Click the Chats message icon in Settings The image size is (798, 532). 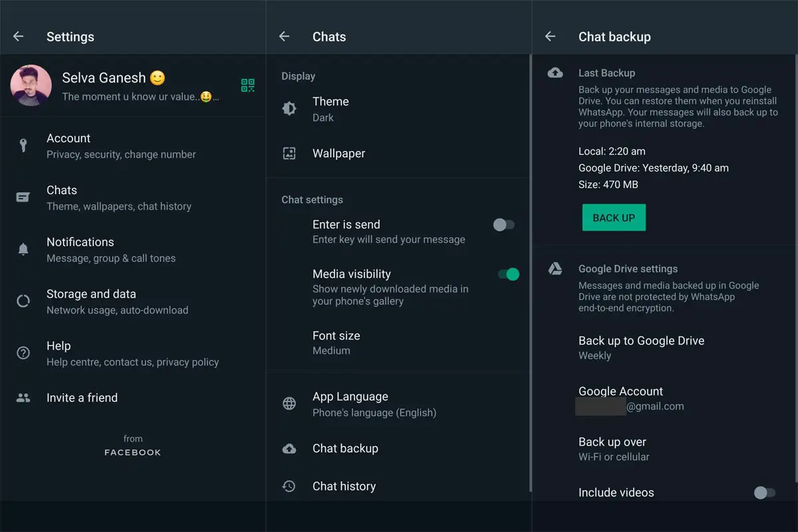[x=23, y=198]
